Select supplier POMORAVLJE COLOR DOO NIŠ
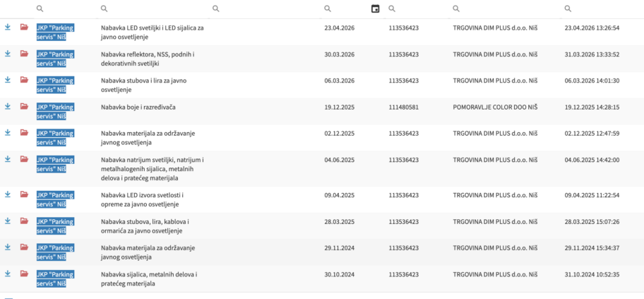The image size is (644, 299). coord(495,107)
